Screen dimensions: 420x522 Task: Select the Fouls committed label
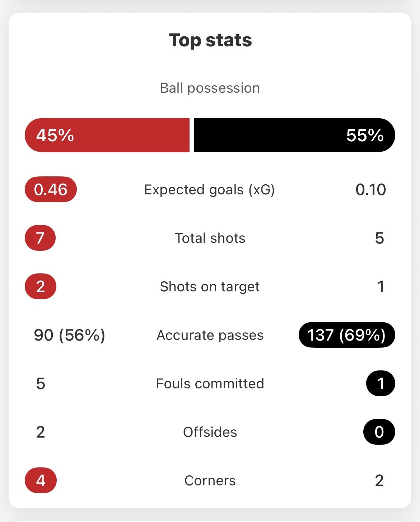point(210,384)
